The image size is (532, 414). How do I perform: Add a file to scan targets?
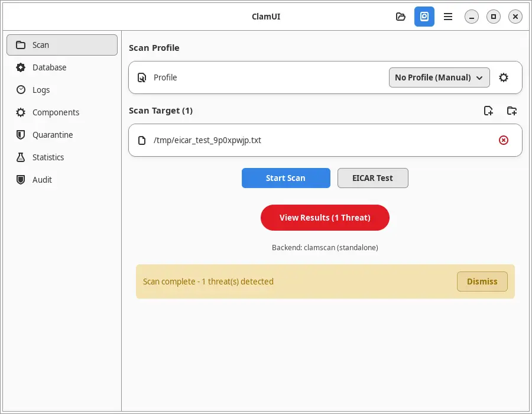tap(488, 111)
